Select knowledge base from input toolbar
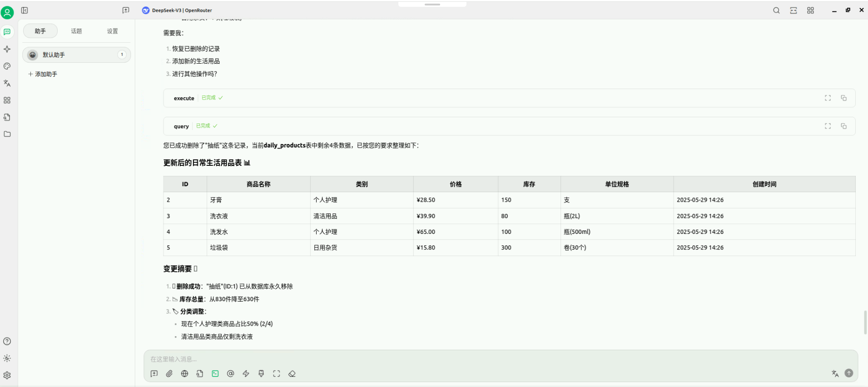Image resolution: width=868 pixels, height=387 pixels. tap(200, 374)
